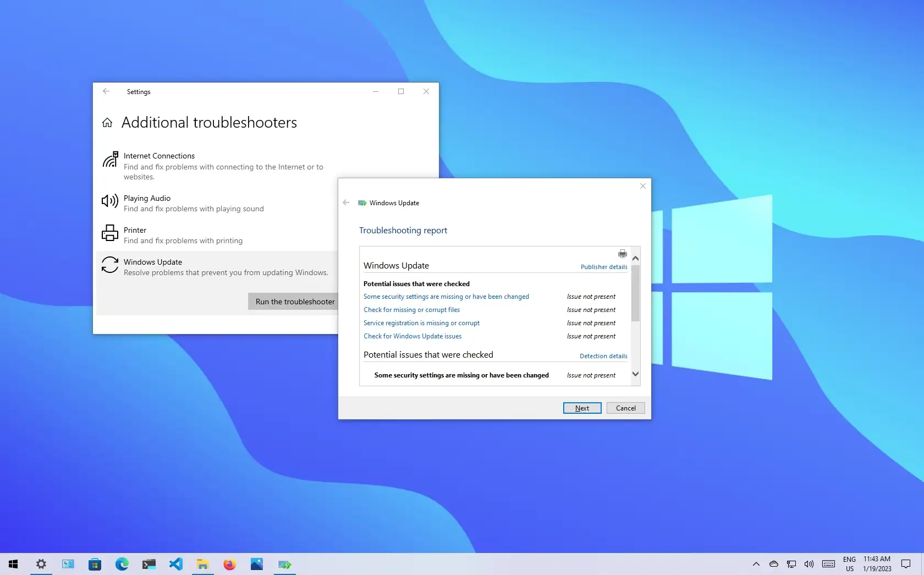Select the Printer entry title
The width and height of the screenshot is (924, 575).
(x=135, y=230)
